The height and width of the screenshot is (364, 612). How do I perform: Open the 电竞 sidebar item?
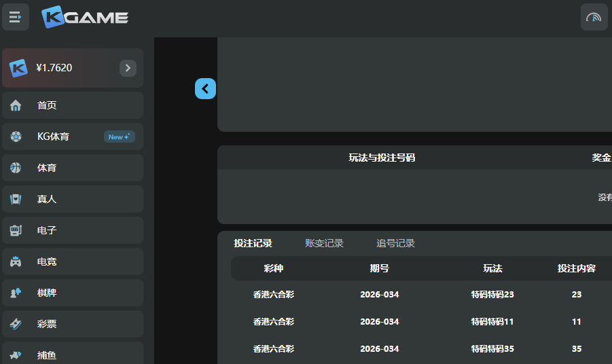pos(73,261)
